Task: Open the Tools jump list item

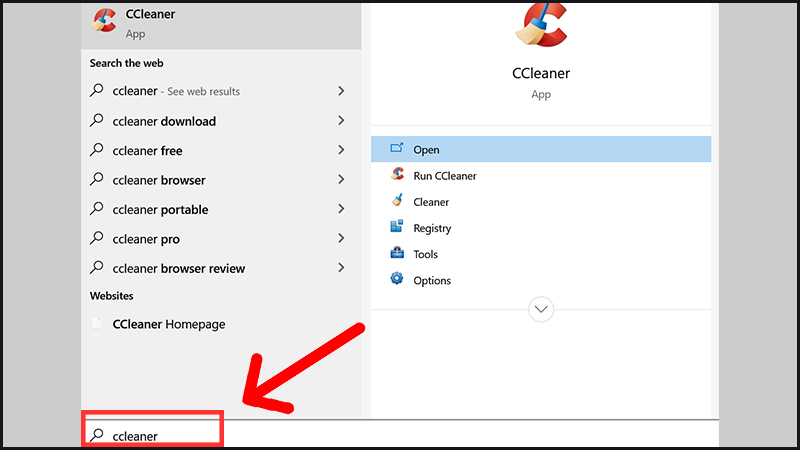Action: [541, 254]
